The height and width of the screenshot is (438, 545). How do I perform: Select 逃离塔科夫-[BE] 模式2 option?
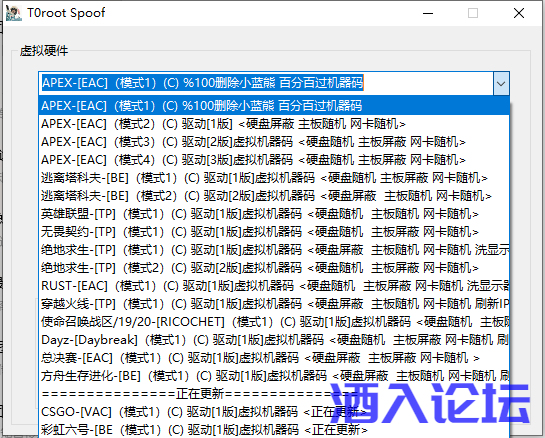274,196
